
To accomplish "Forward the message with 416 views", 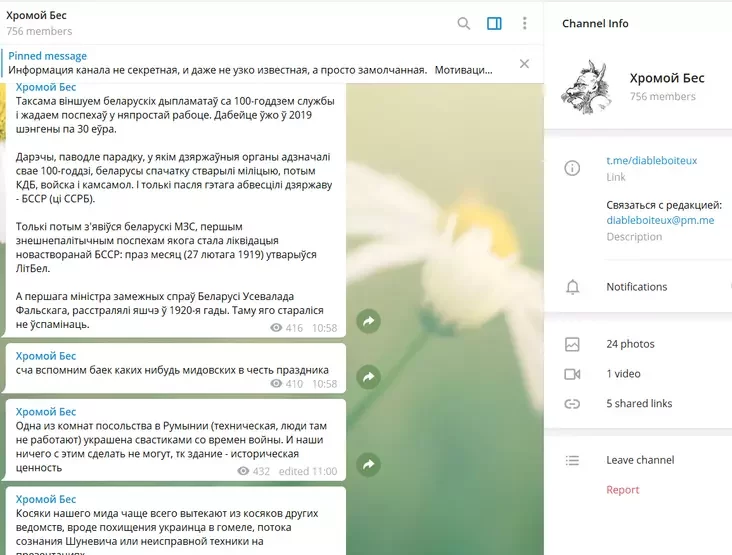I will pyautogui.click(x=369, y=321).
